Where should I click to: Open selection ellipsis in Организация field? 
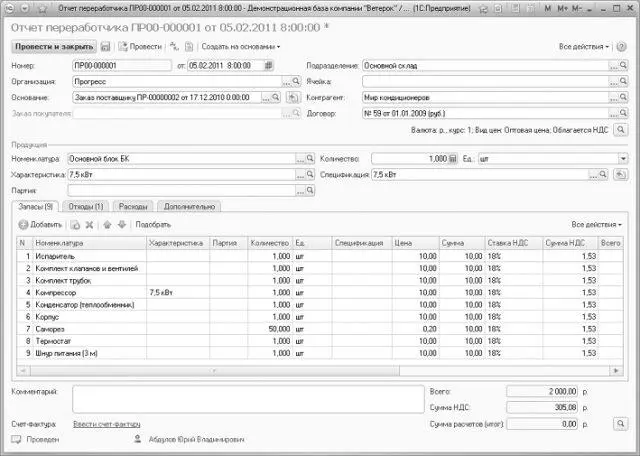tap(287, 82)
